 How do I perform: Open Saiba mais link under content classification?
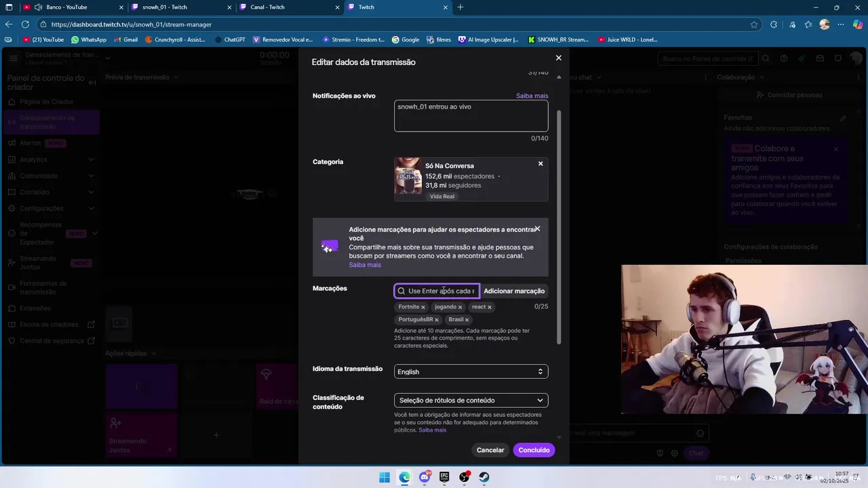click(433, 430)
